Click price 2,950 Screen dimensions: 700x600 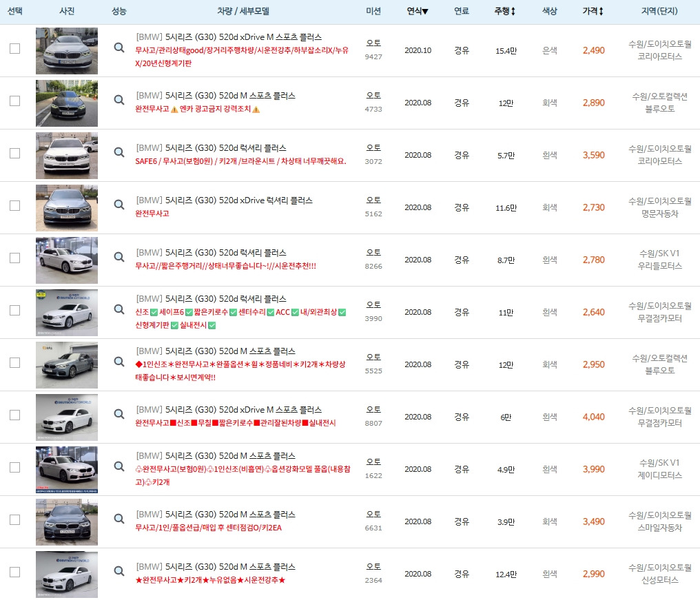coord(593,364)
